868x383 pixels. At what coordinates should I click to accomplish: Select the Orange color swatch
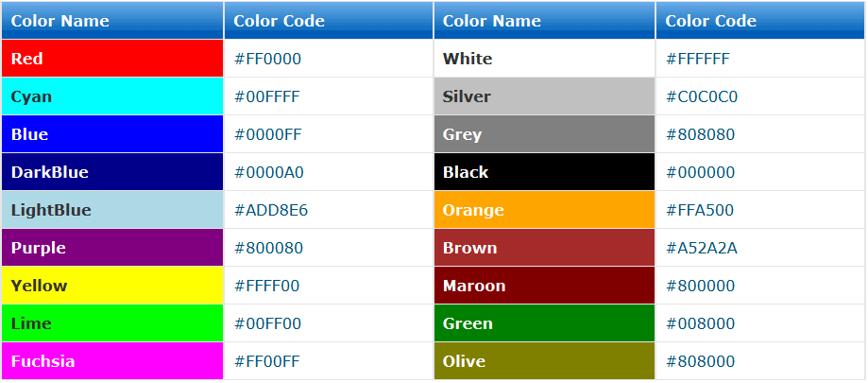[x=544, y=210]
